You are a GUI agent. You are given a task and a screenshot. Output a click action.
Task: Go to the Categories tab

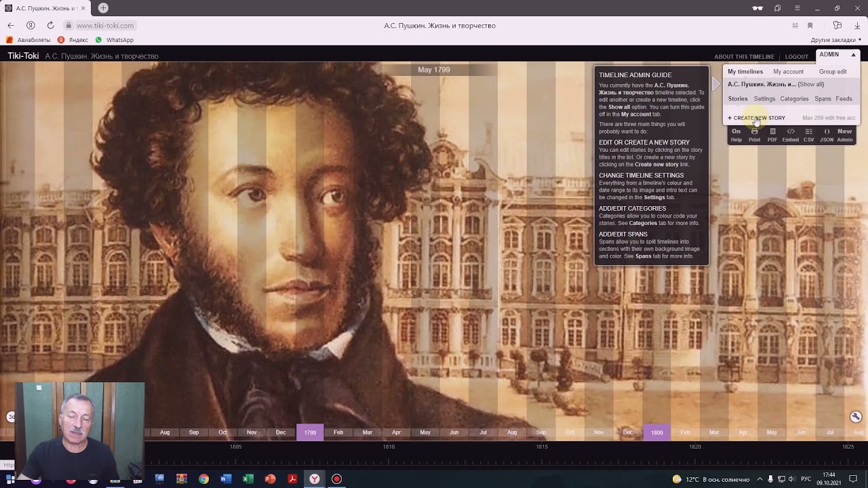pyautogui.click(x=794, y=99)
